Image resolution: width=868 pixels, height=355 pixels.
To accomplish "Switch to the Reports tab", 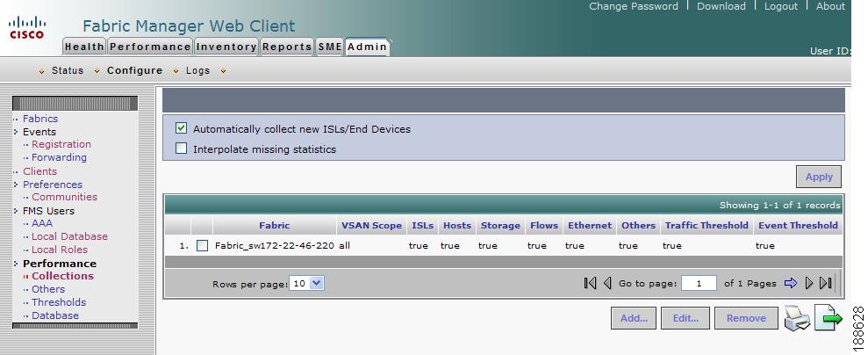I will (x=287, y=47).
